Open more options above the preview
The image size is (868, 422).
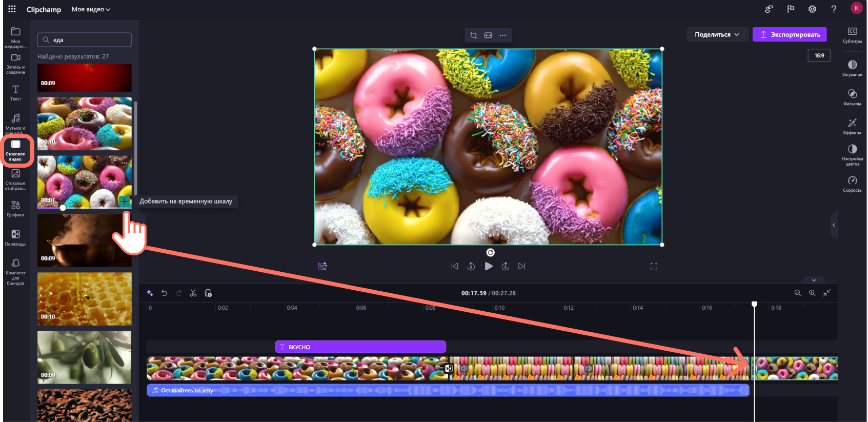tap(503, 35)
